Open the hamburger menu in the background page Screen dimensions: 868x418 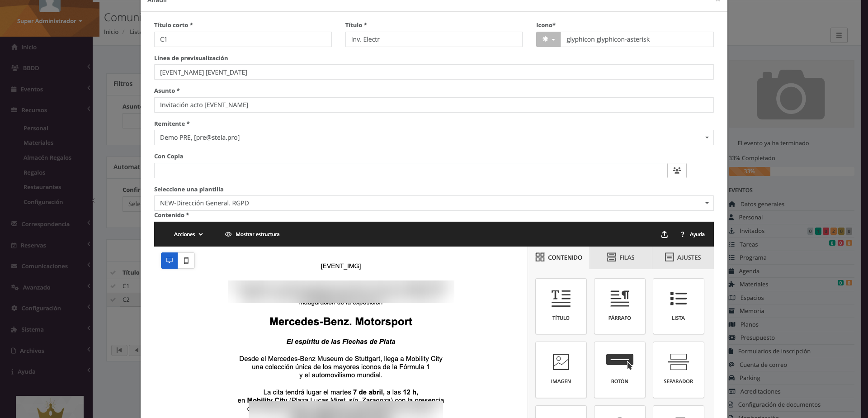pyautogui.click(x=839, y=35)
